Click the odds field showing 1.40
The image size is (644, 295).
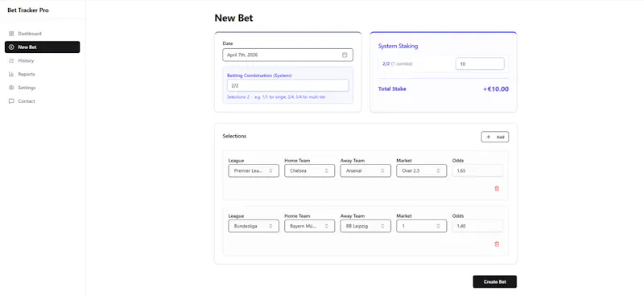point(477,226)
